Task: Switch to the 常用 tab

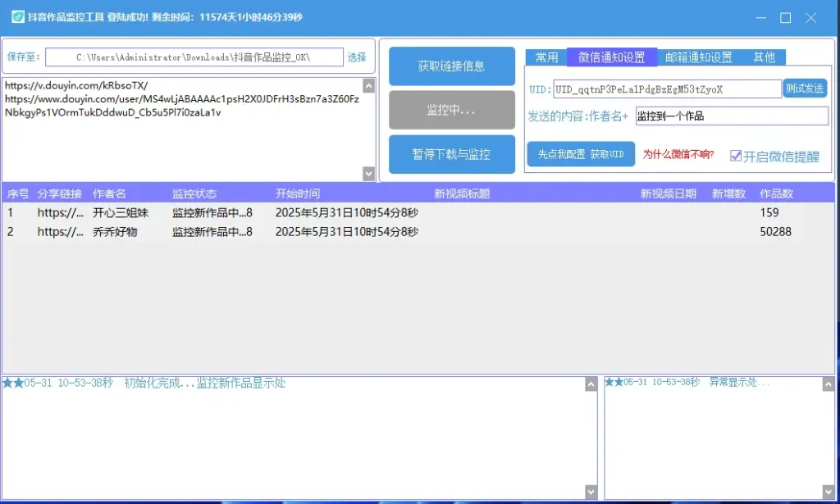Action: pos(546,57)
